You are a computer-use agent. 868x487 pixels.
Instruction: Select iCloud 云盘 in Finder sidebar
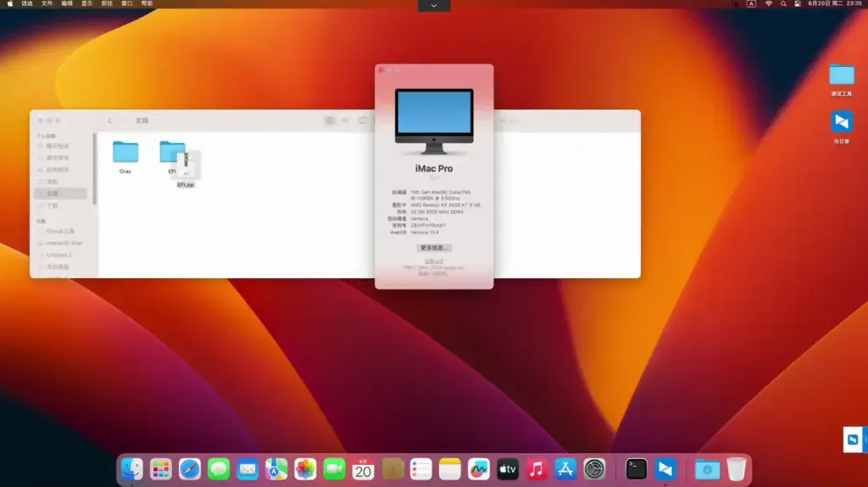pos(60,231)
